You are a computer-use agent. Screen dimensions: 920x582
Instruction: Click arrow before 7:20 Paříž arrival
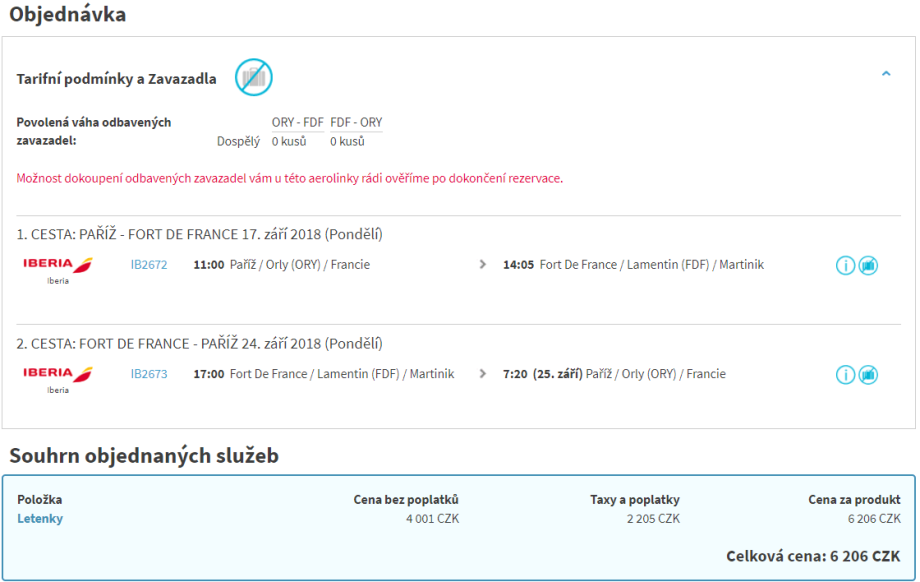[483, 374]
